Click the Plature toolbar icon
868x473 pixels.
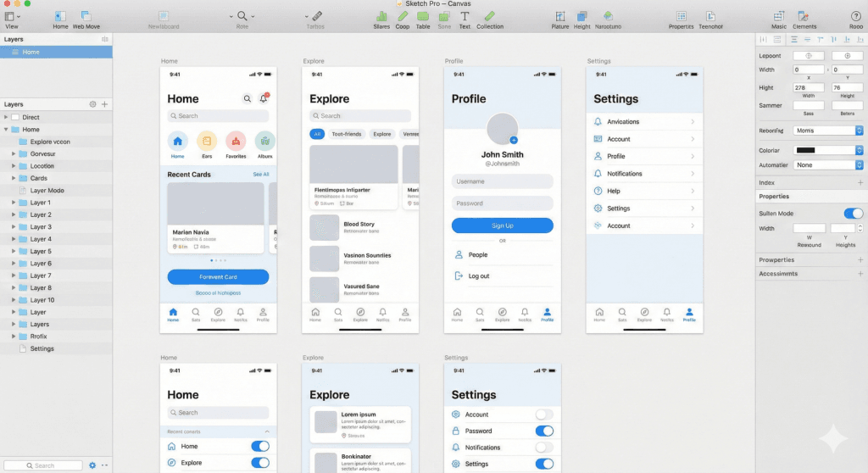(560, 17)
